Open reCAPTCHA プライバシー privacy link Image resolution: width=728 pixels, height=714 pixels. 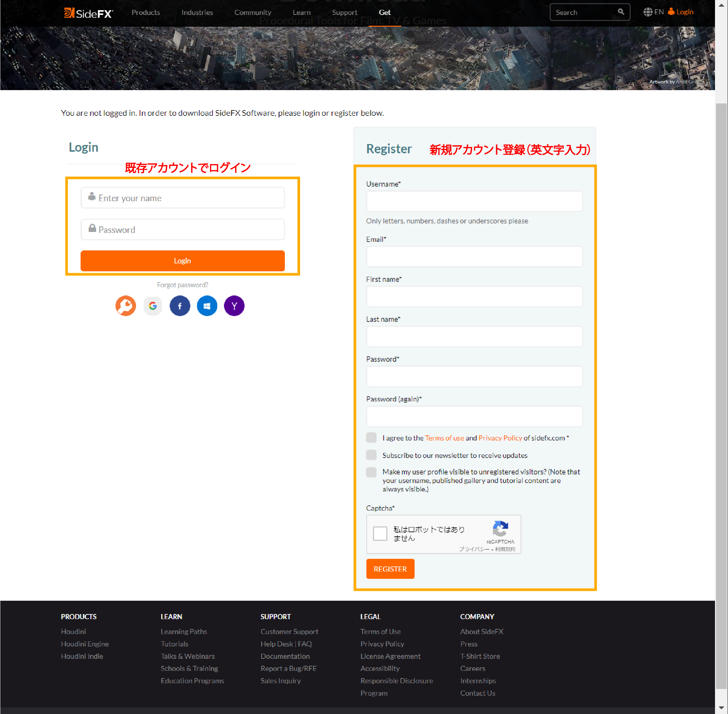[x=475, y=549]
